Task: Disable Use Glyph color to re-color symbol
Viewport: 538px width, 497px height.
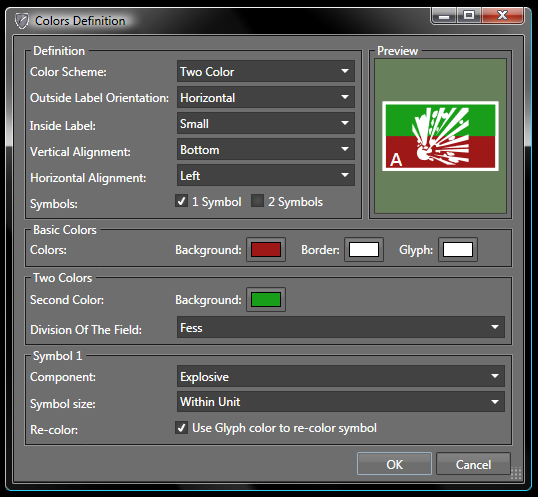Action: point(181,428)
